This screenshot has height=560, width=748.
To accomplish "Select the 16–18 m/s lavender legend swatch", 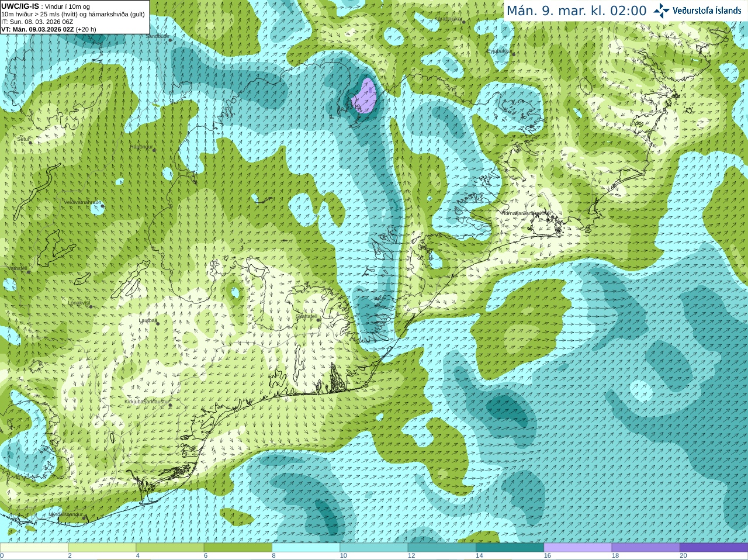I will [x=577, y=548].
